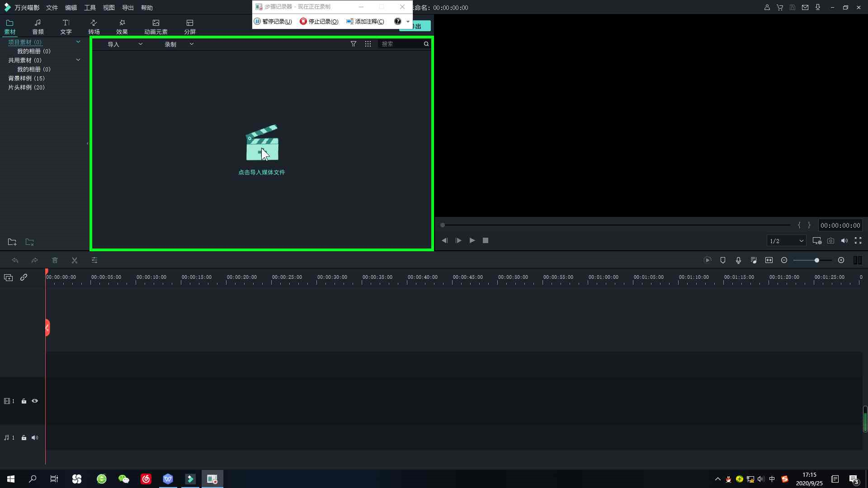The width and height of the screenshot is (868, 488).
Task: Add a new folder icon
Action: [x=12, y=242]
